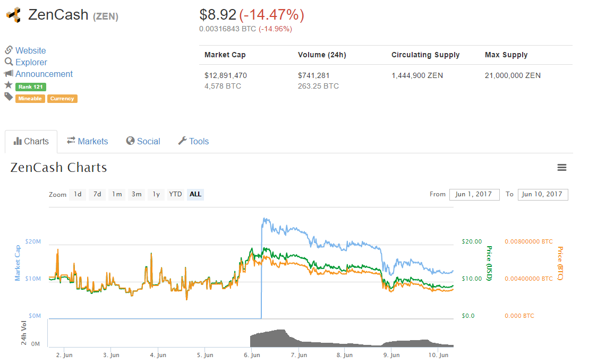Screen dimensions: 597x364
Task: Click the Max Supply column header
Action: click(x=506, y=55)
